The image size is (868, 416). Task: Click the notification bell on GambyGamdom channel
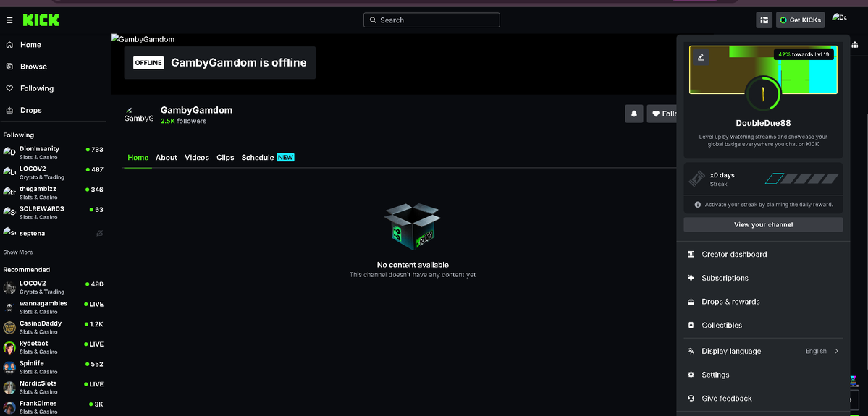(x=634, y=114)
